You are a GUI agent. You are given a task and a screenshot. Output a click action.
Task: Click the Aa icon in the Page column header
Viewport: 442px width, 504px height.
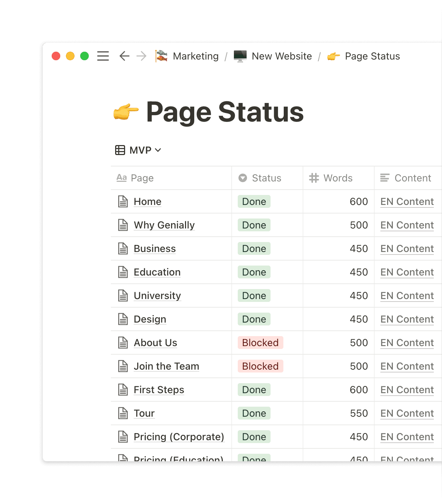tap(122, 178)
